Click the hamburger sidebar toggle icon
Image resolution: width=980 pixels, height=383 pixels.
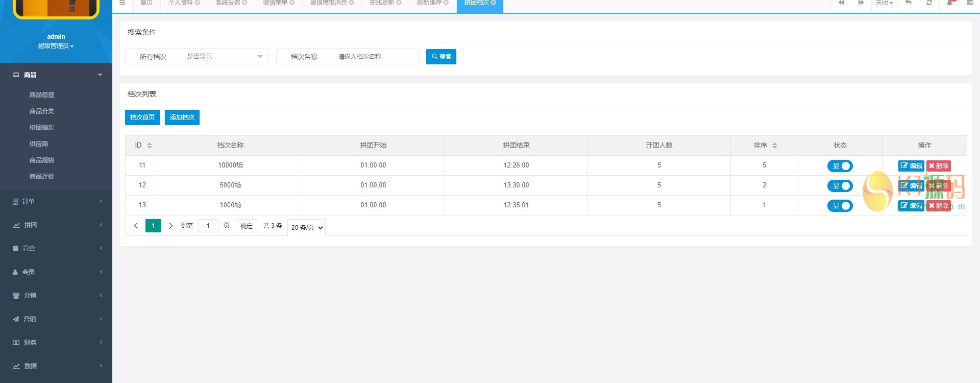pyautogui.click(x=122, y=3)
